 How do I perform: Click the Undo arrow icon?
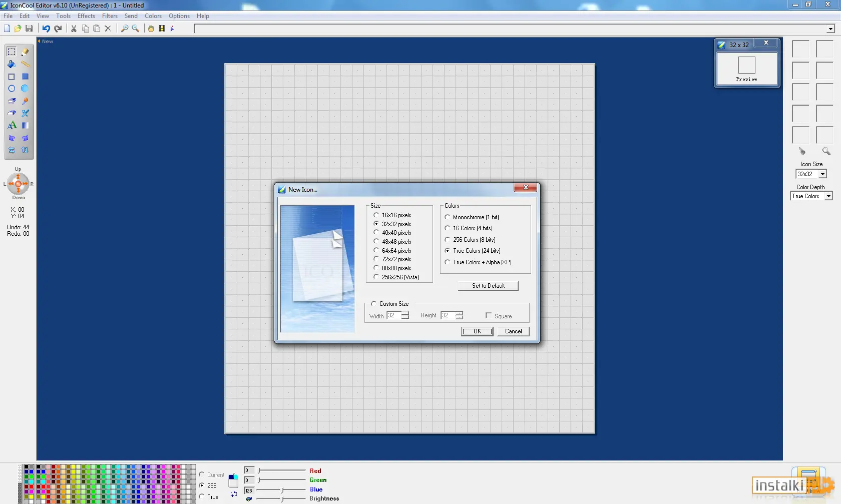[46, 29]
